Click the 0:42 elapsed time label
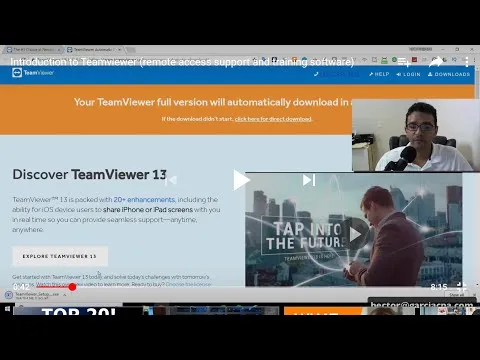Viewport: 480px width, 360px height. [x=21, y=287]
